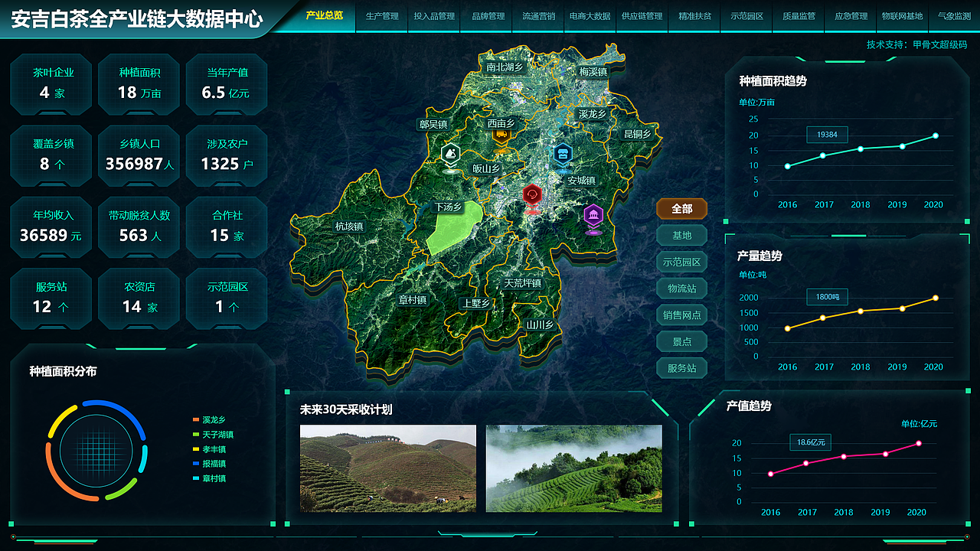The image size is (980, 551).
Task: Filter map by 基地
Action: [681, 236]
